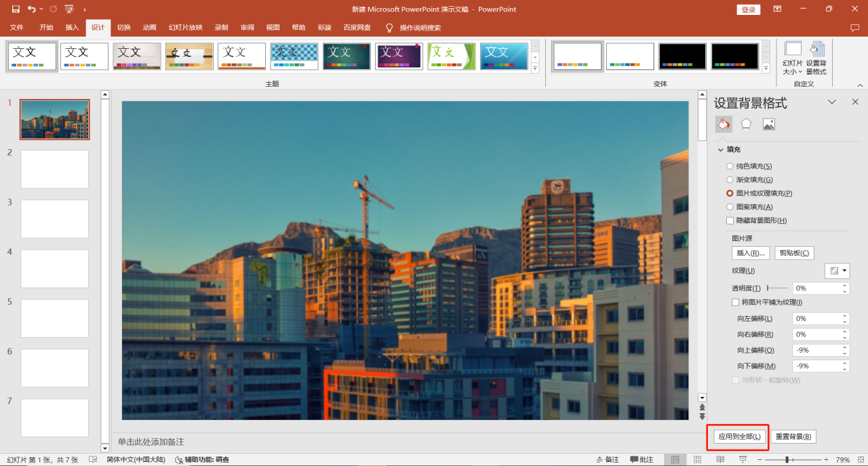Open the Transitions (切换) ribbon tab
Viewport: 868px width, 466px height.
[123, 28]
